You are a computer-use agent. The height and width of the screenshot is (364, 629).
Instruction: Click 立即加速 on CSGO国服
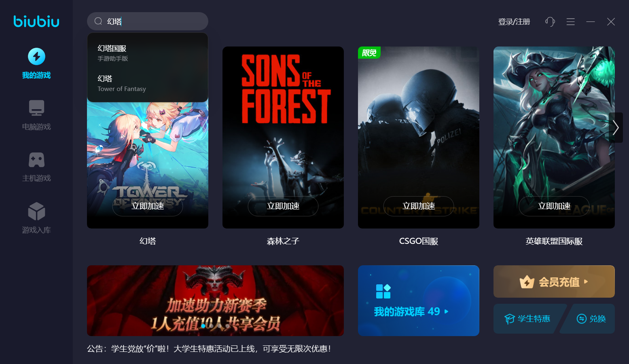click(419, 206)
